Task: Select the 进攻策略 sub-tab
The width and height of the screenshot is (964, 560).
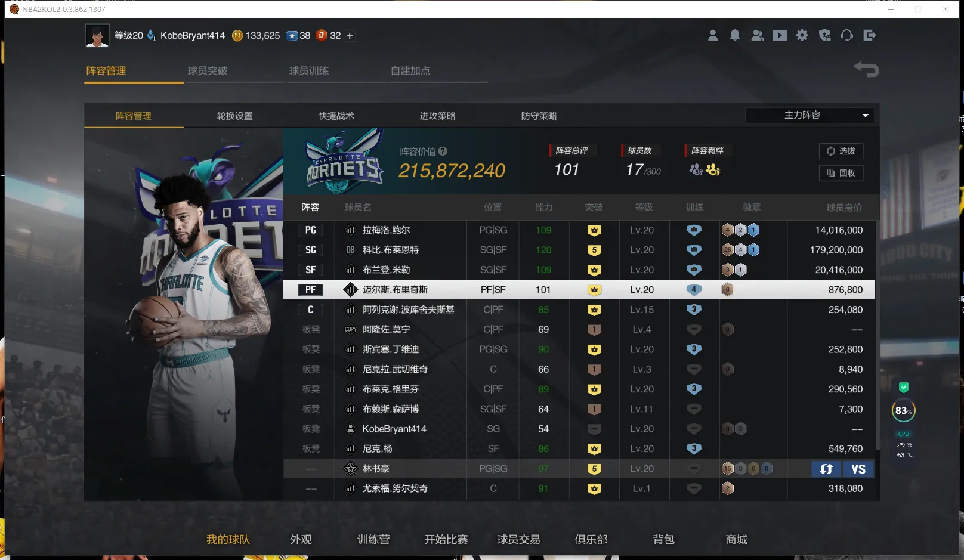Action: click(437, 116)
